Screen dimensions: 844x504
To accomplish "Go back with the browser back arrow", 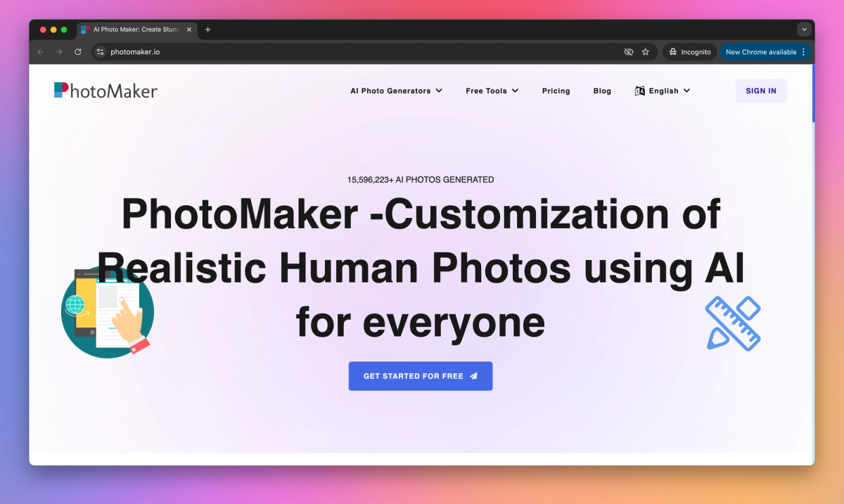I will (41, 52).
